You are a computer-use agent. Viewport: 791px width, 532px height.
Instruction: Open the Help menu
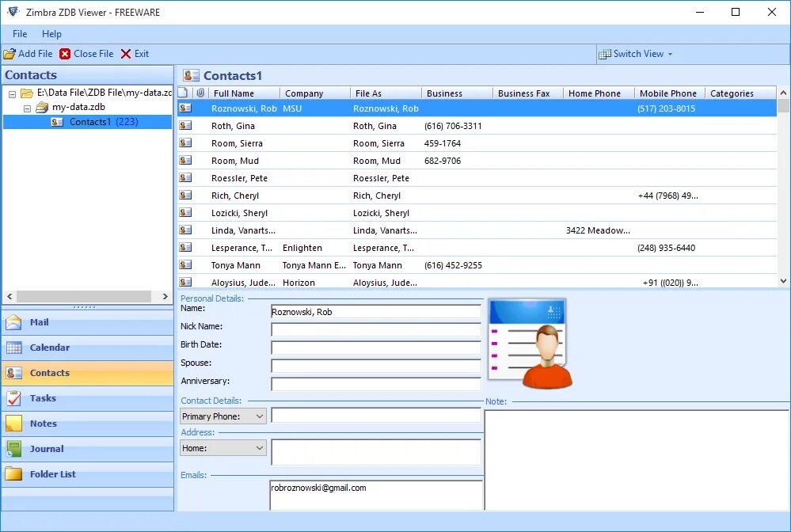pos(51,34)
